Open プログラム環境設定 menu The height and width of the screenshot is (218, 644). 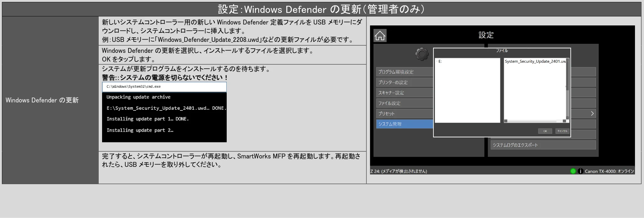point(404,72)
